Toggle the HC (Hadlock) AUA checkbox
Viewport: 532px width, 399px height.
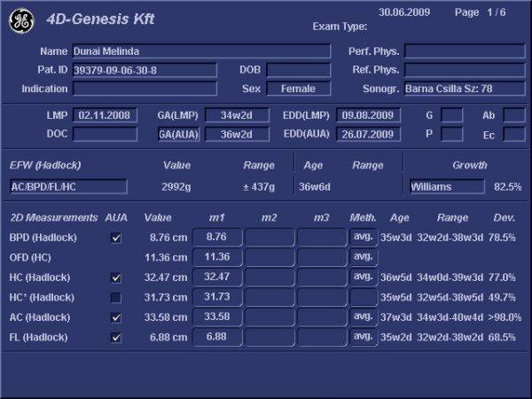pos(116,278)
